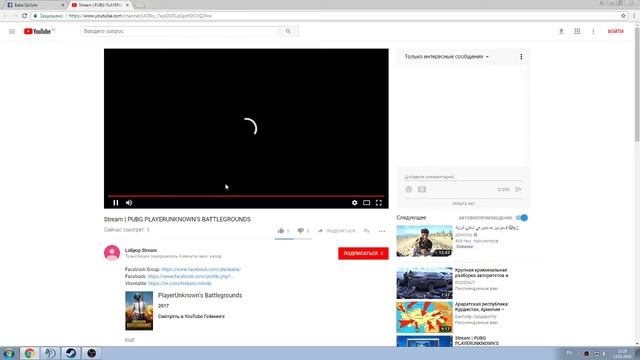Viewport: 640px width, 360px height.
Task: Close the Stream PUBG browser tab
Action: 127,5
